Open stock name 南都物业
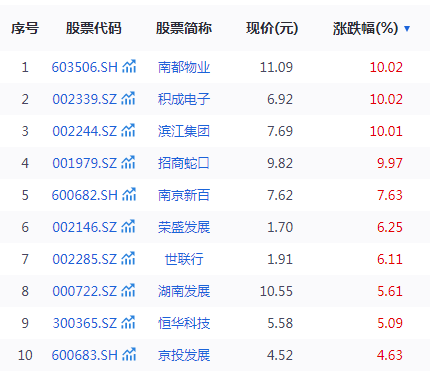 tap(184, 67)
